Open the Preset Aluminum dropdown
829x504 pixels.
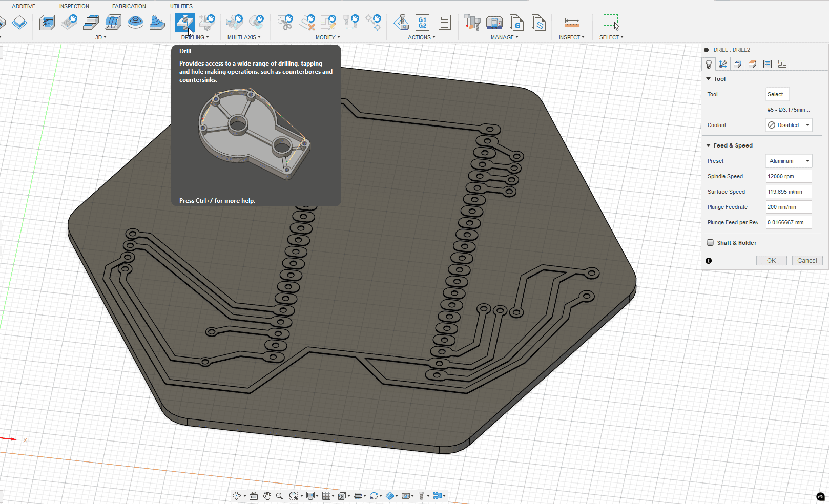click(789, 161)
